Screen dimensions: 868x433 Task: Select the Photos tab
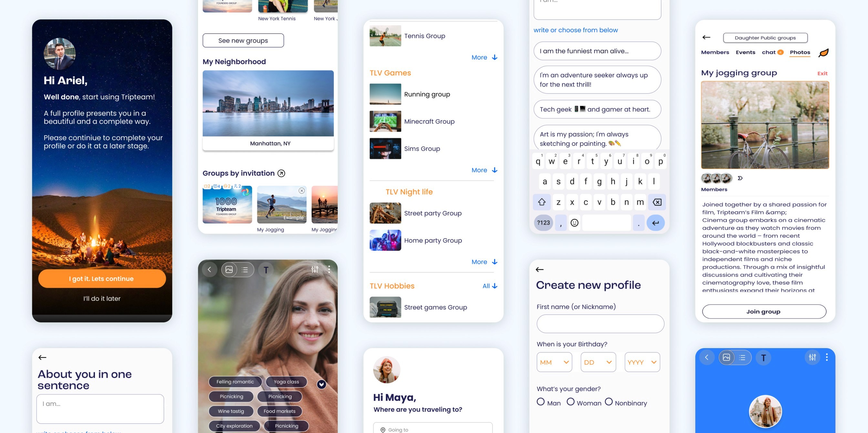pyautogui.click(x=800, y=52)
